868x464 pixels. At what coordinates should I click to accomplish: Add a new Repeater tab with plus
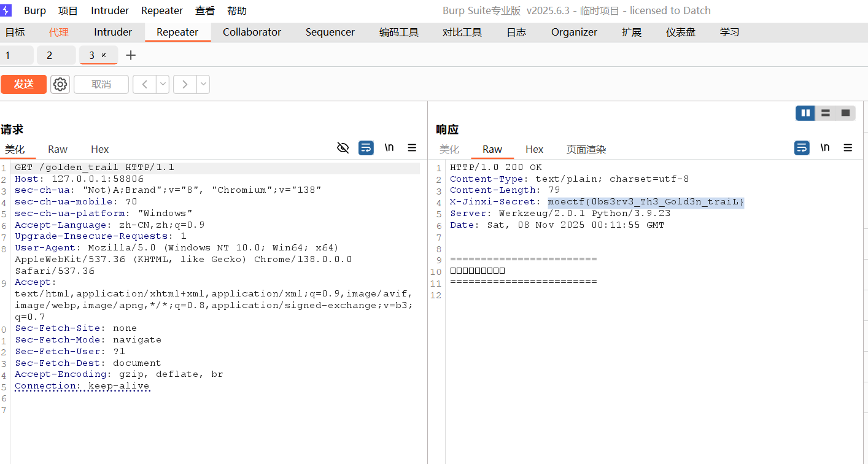(131, 55)
